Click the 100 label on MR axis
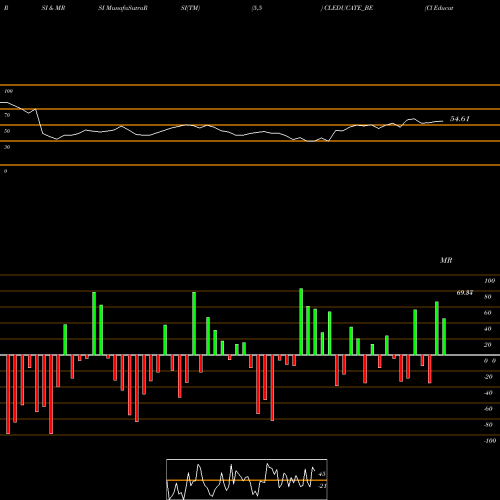The height and width of the screenshot is (500, 500). pyautogui.click(x=489, y=281)
